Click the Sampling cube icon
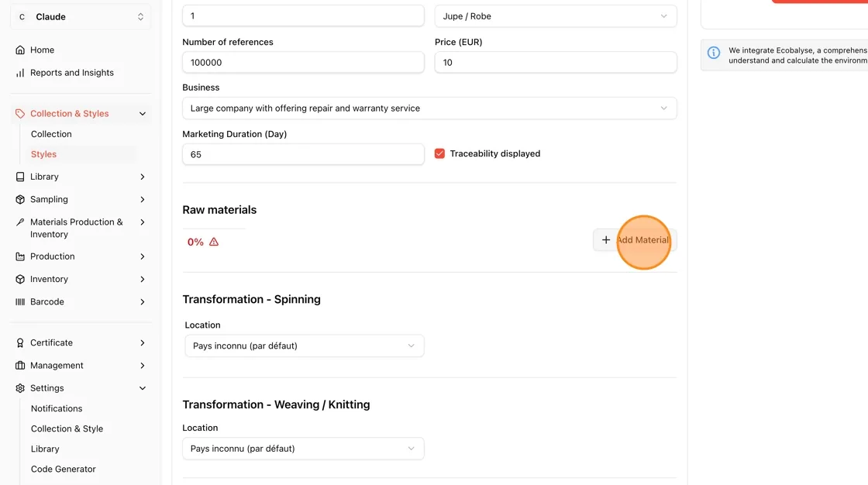Image resolution: width=868 pixels, height=485 pixels. tap(20, 199)
